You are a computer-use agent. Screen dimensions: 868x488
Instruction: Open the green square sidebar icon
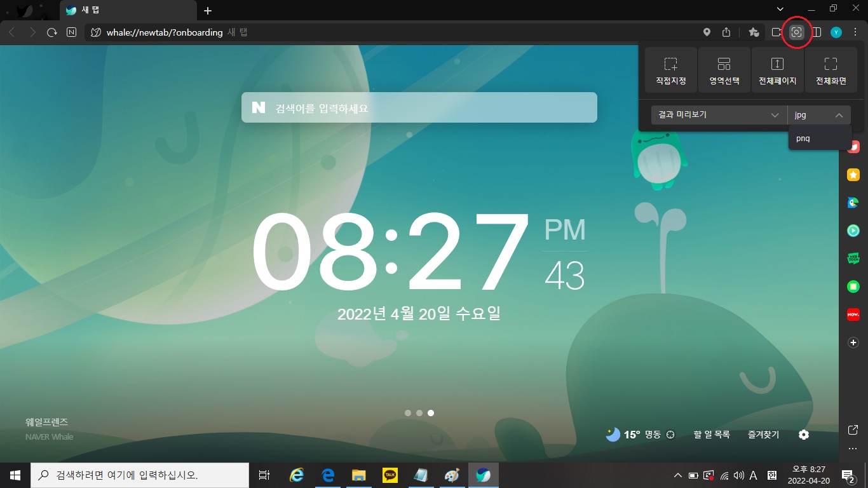click(853, 287)
